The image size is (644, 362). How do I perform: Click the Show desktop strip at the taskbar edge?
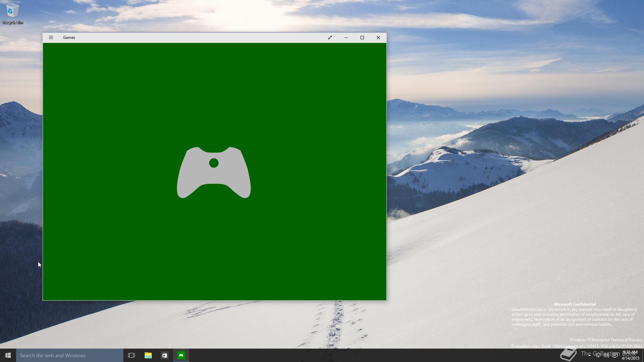click(x=643, y=355)
